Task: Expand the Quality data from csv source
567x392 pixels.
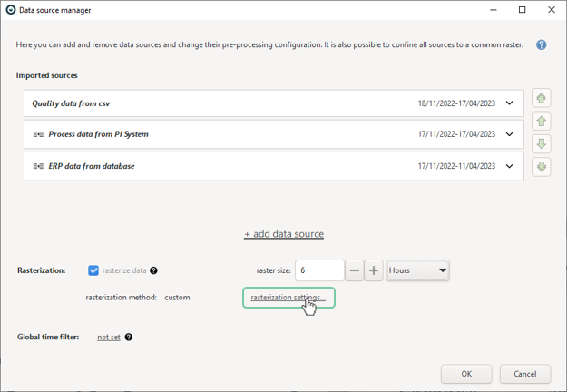Action: tap(509, 103)
